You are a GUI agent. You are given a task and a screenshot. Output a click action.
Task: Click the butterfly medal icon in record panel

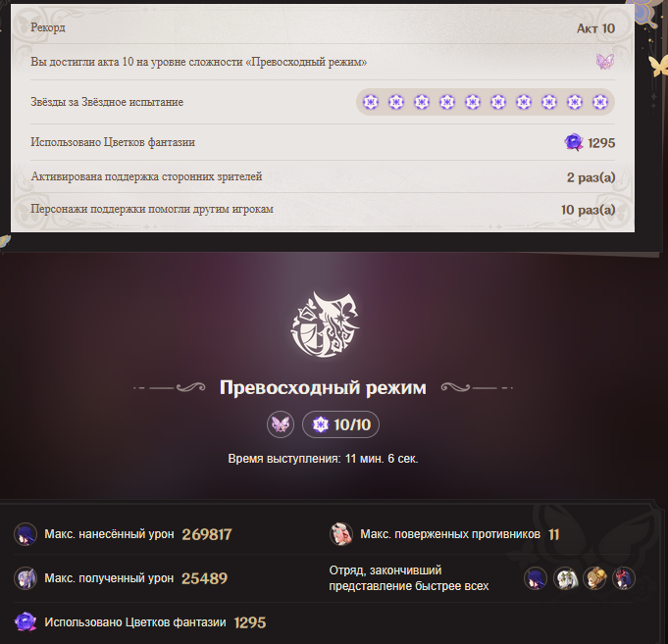point(605,62)
